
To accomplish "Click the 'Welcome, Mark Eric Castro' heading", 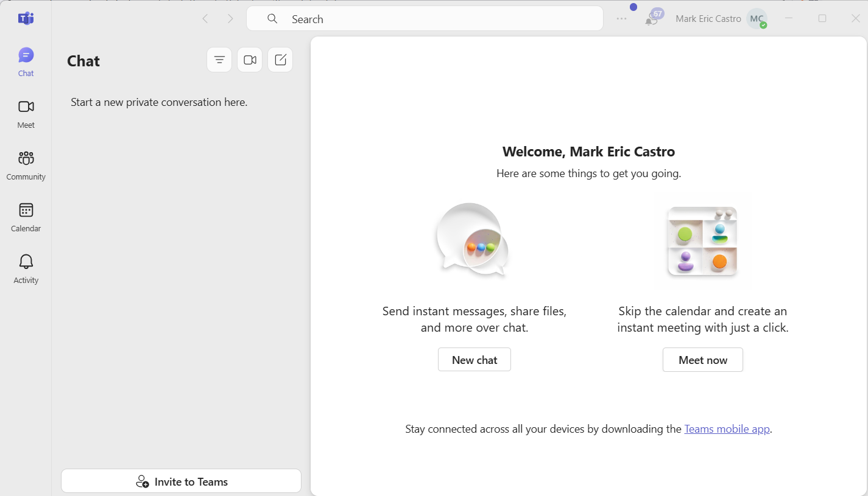I will (588, 152).
